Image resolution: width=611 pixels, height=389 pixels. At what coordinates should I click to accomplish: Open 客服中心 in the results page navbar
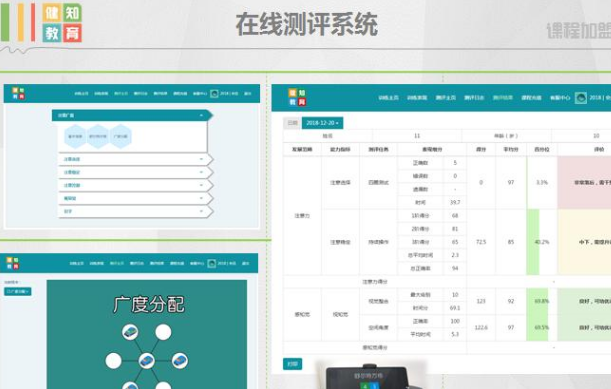click(x=560, y=98)
